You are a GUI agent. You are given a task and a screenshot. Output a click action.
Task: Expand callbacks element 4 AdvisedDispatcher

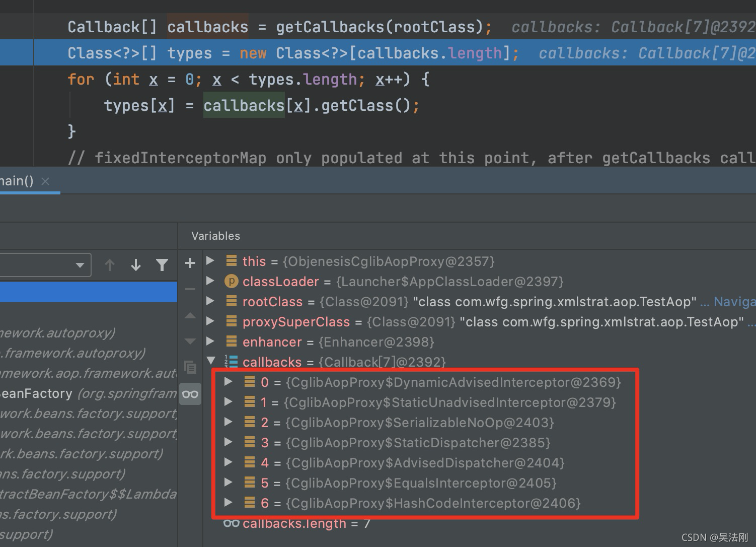[x=229, y=462]
